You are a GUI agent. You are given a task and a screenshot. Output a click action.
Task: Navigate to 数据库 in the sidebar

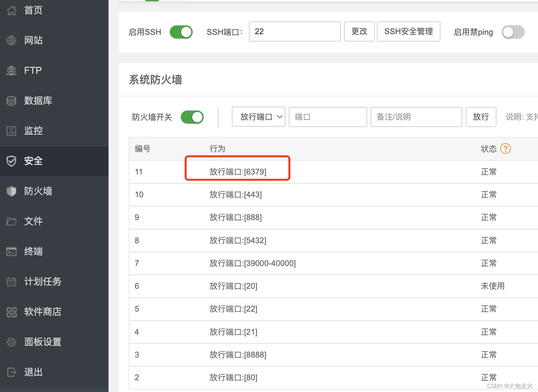click(x=38, y=101)
